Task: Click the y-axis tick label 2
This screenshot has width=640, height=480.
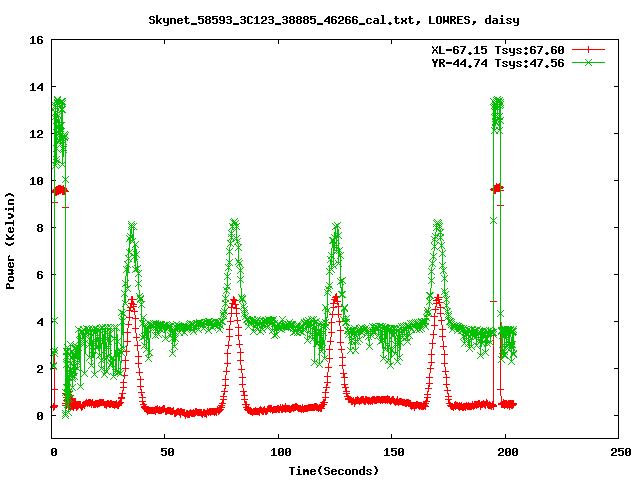Action: [x=40, y=369]
